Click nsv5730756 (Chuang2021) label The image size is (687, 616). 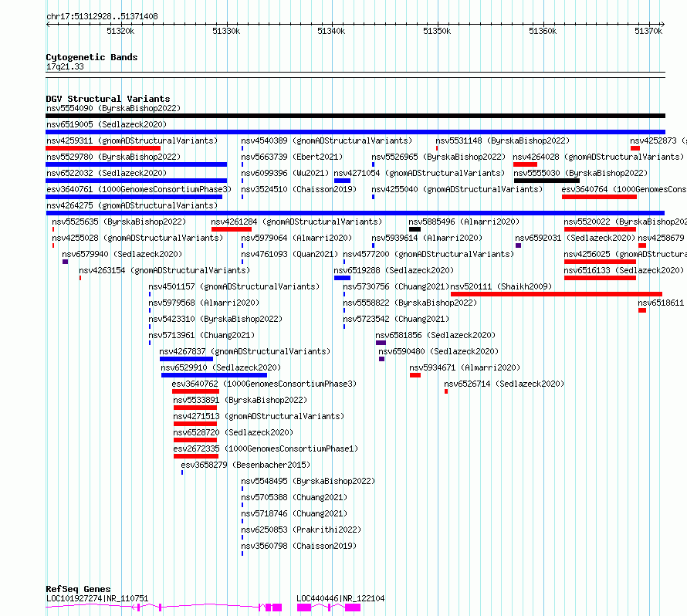click(x=396, y=286)
